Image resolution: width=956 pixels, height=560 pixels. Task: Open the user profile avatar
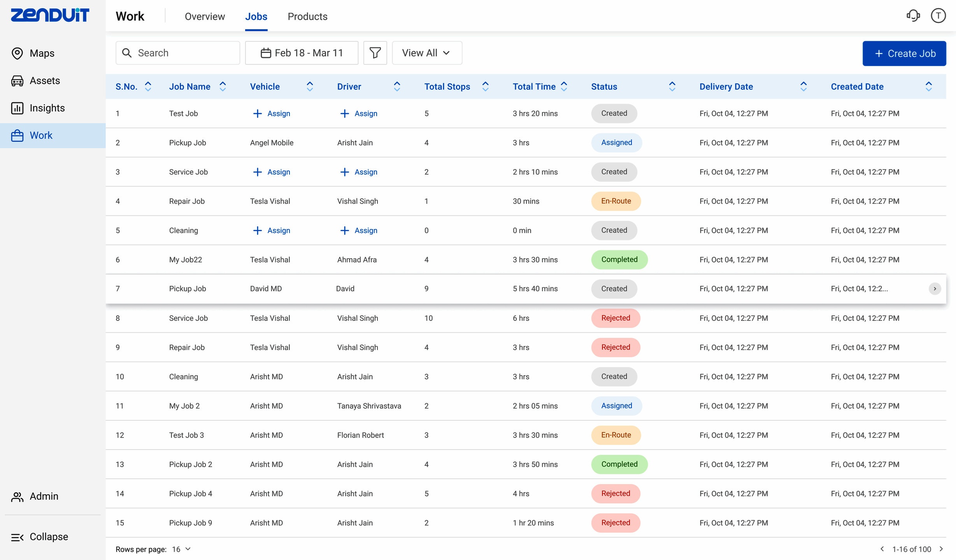(x=938, y=16)
